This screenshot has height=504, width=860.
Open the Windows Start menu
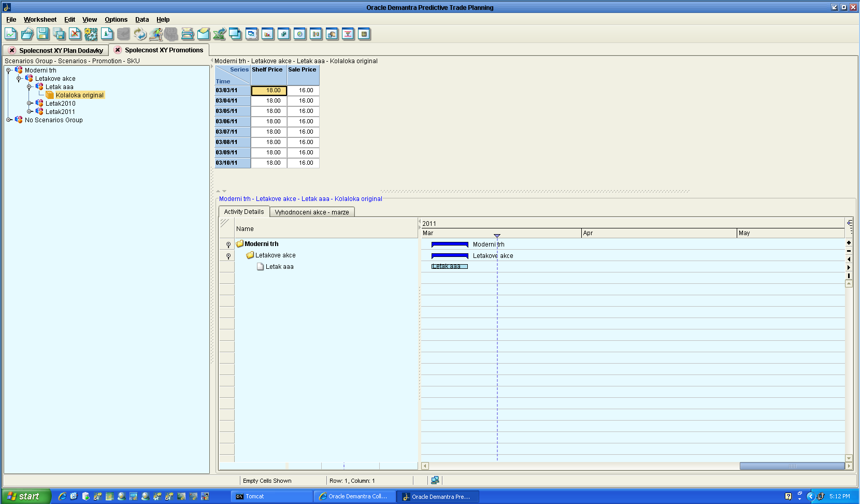click(26, 496)
